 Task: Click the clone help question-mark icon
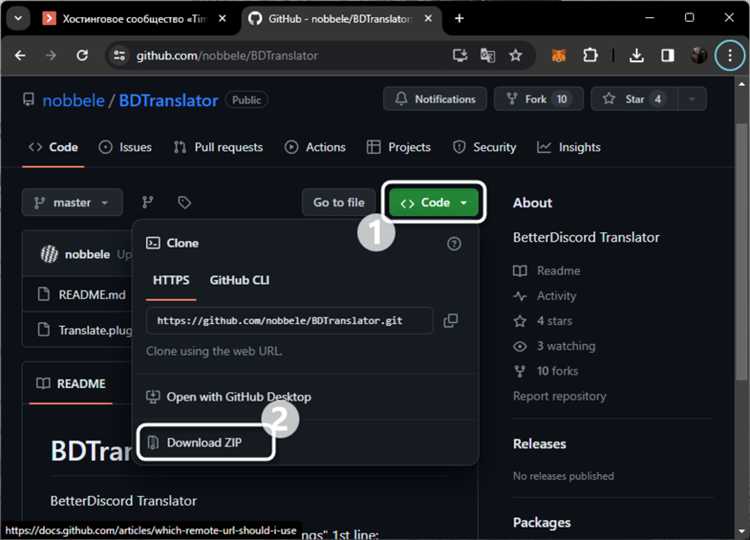click(454, 243)
